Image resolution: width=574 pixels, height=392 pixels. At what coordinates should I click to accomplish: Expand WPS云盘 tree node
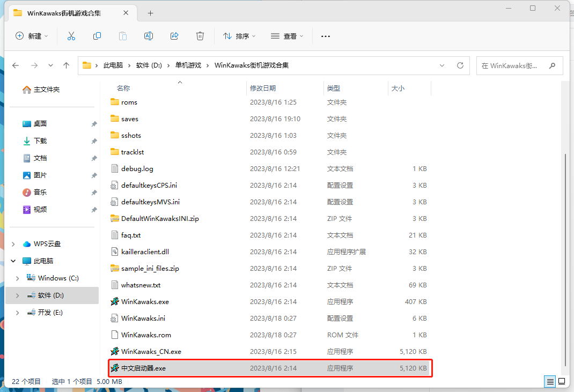13,244
